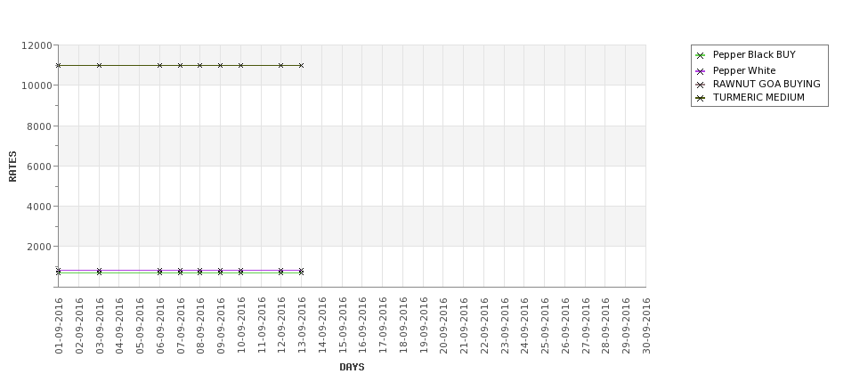This screenshot has width=868, height=382.
Task: Click the 19-09-2016 date label
Action: (424, 326)
